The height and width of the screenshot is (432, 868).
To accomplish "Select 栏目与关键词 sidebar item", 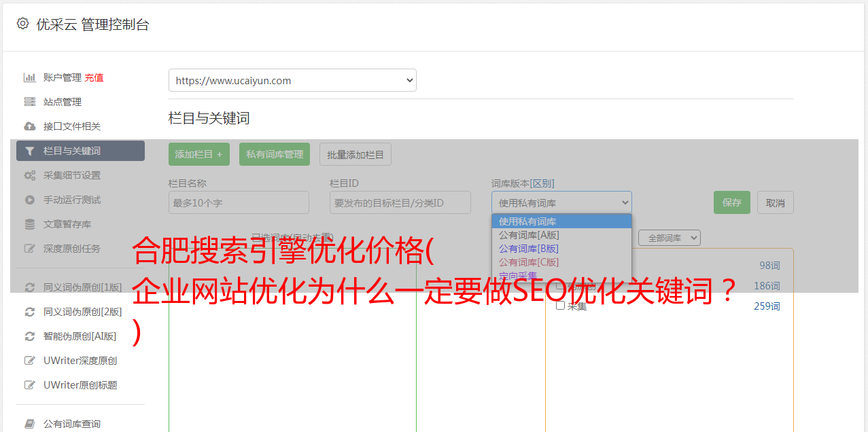I will point(80,151).
